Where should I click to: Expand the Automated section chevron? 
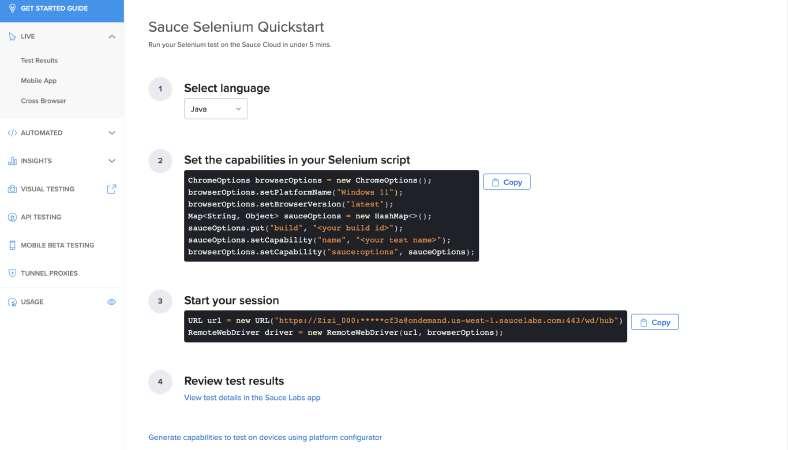pos(111,132)
